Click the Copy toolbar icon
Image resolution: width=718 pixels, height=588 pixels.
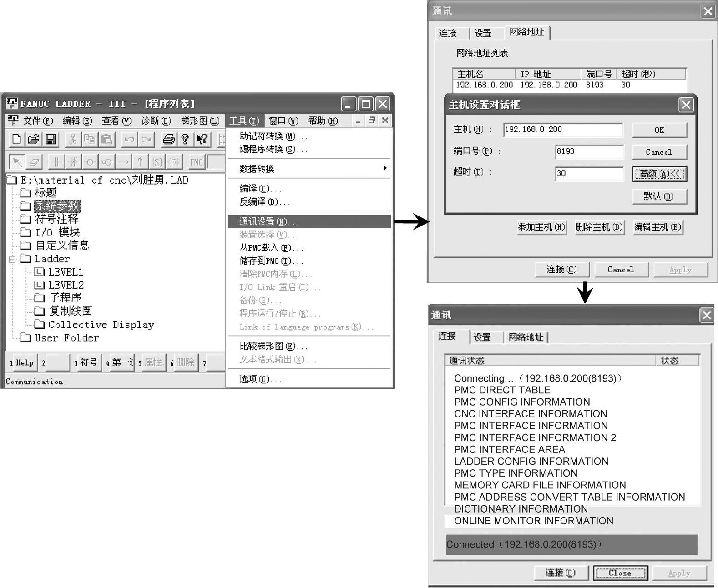tap(90, 139)
